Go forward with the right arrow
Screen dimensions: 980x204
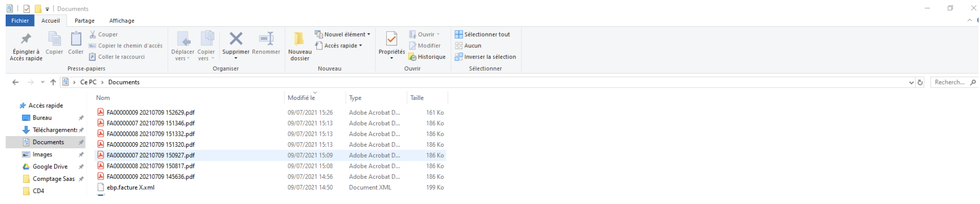point(30,82)
